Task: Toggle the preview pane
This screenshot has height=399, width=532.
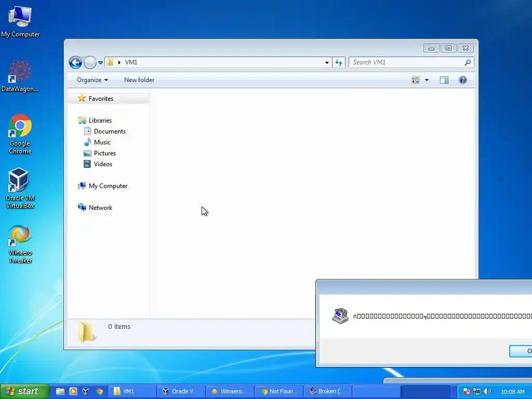Action: coord(444,80)
